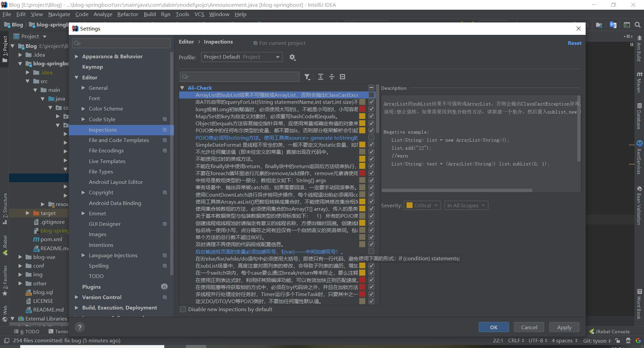The height and width of the screenshot is (348, 644).
Task: Collapse the Ali-Check inspection group
Action: tap(182, 88)
